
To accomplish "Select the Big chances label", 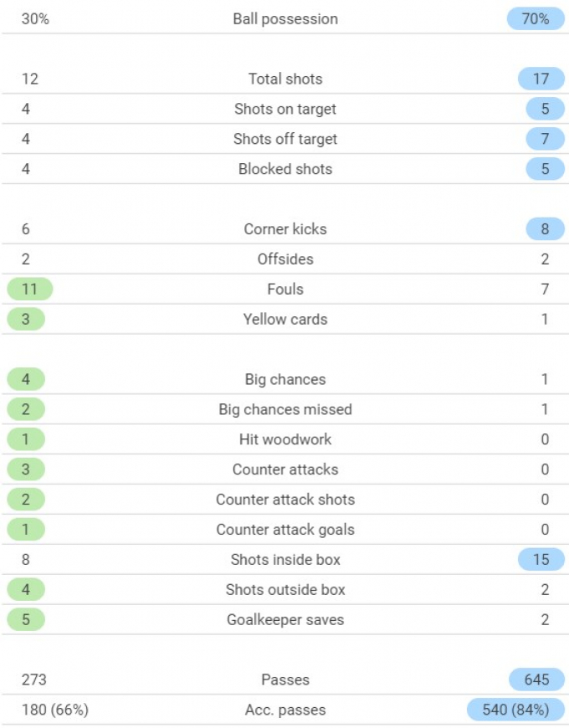I will [x=285, y=379].
